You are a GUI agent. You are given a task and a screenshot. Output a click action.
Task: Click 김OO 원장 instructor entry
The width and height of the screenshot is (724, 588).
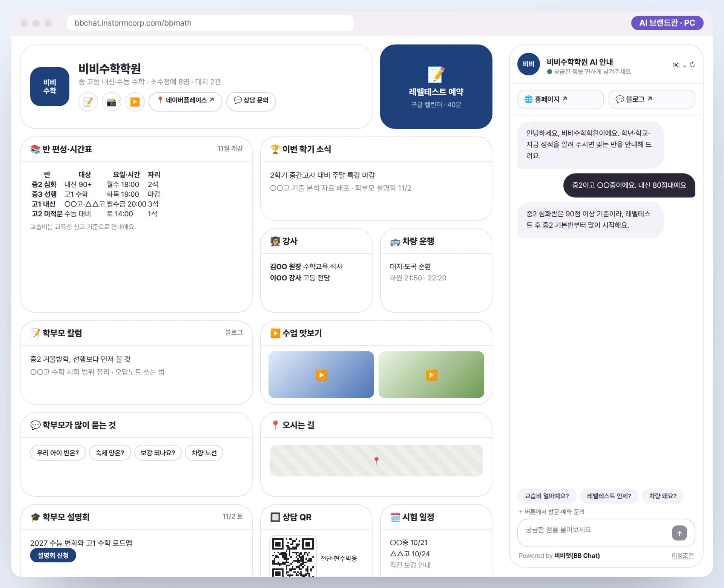click(x=306, y=266)
